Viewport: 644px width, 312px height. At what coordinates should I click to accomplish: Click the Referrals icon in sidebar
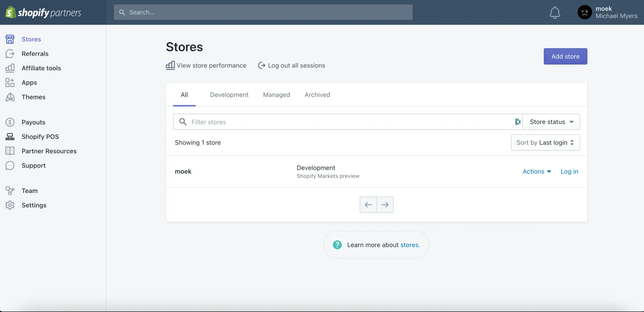pyautogui.click(x=10, y=54)
